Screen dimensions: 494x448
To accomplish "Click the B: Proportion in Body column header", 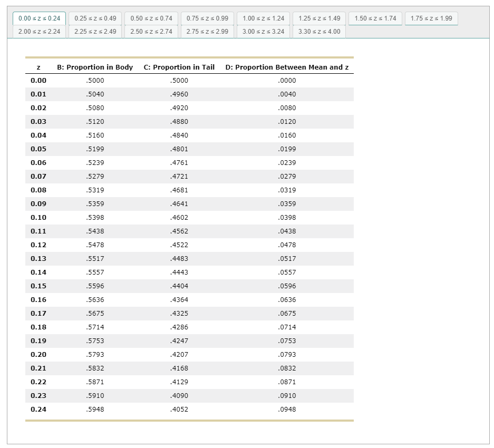I will pyautogui.click(x=95, y=67).
